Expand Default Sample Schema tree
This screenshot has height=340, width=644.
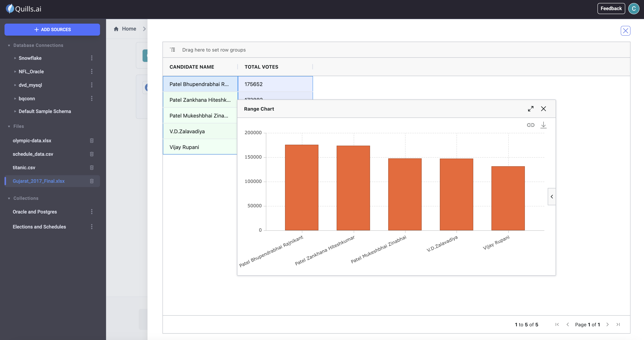coord(15,111)
